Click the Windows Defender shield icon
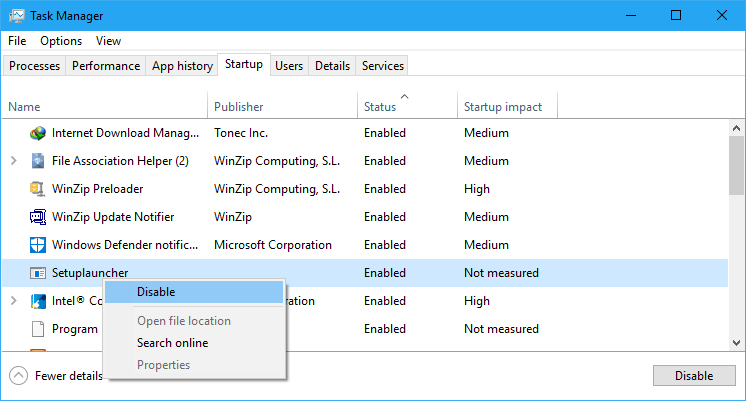The height and width of the screenshot is (401, 746). pos(38,245)
